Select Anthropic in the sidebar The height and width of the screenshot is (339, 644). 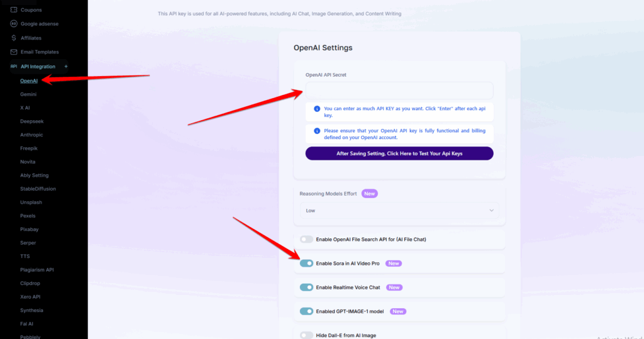[x=31, y=135]
